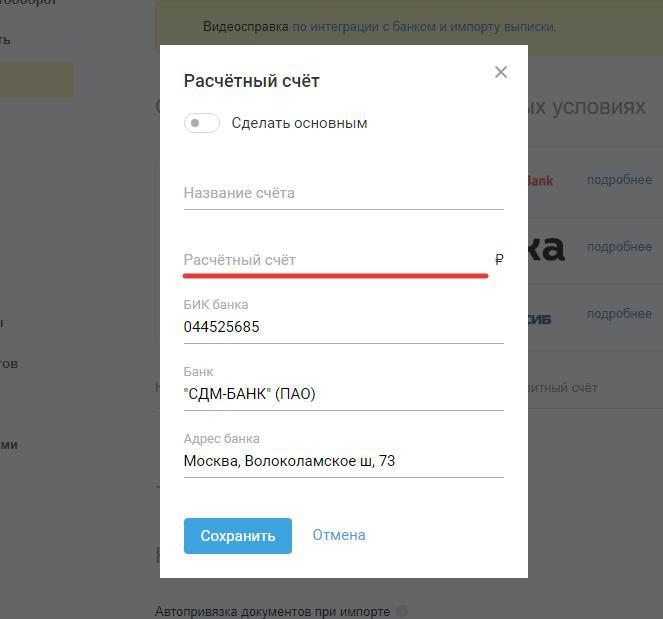
Task: Select the yellow highlighted sidebar item
Action: (x=37, y=81)
